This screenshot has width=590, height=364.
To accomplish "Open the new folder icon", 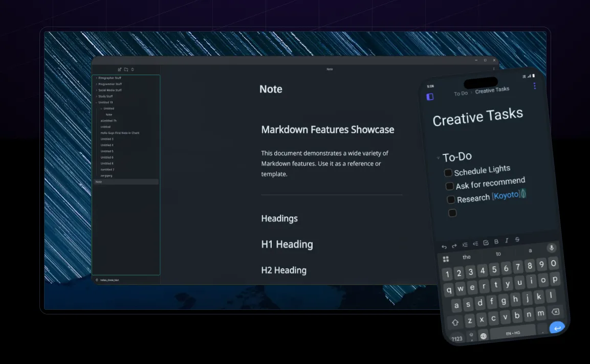I will point(126,69).
